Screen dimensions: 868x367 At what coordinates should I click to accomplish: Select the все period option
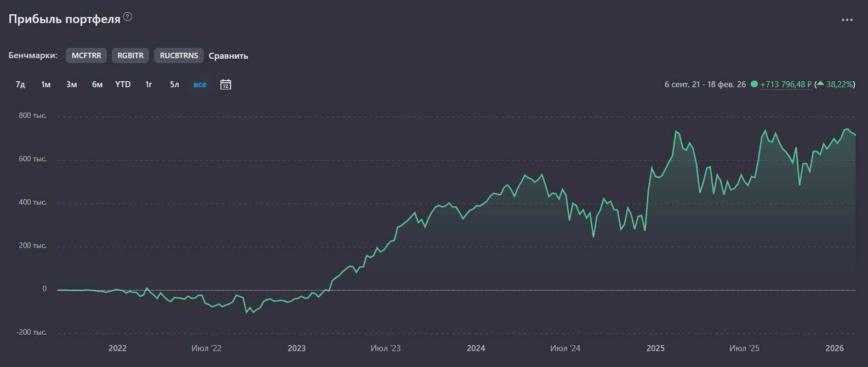coord(200,84)
